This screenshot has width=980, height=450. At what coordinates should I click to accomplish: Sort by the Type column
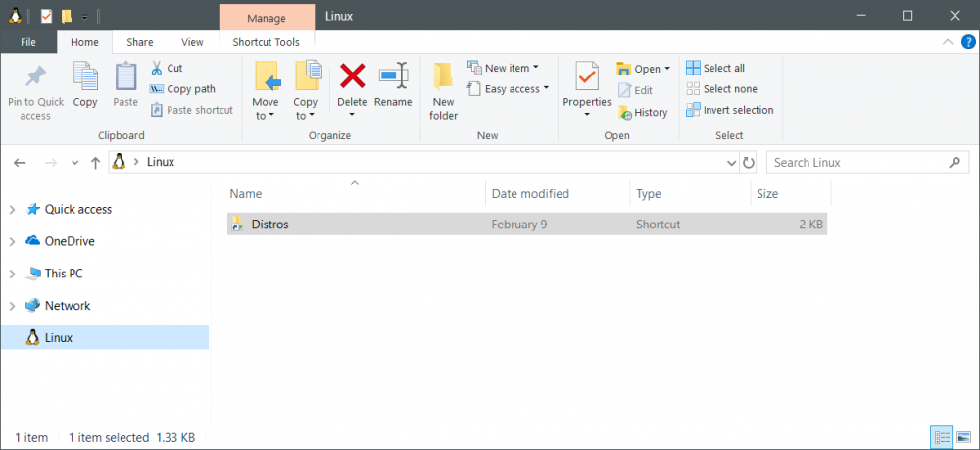[x=690, y=194]
